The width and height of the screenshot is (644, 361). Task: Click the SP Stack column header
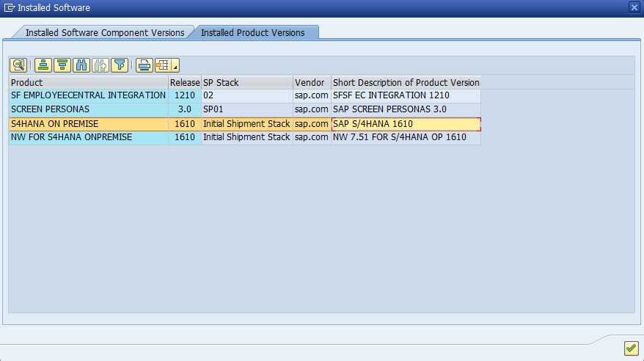click(247, 83)
